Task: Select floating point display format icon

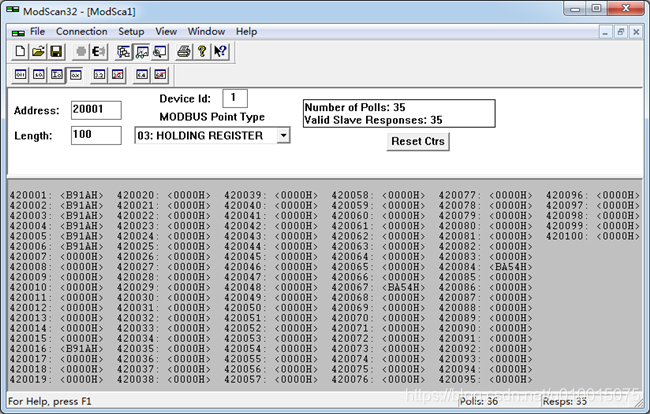Action: click(x=99, y=75)
